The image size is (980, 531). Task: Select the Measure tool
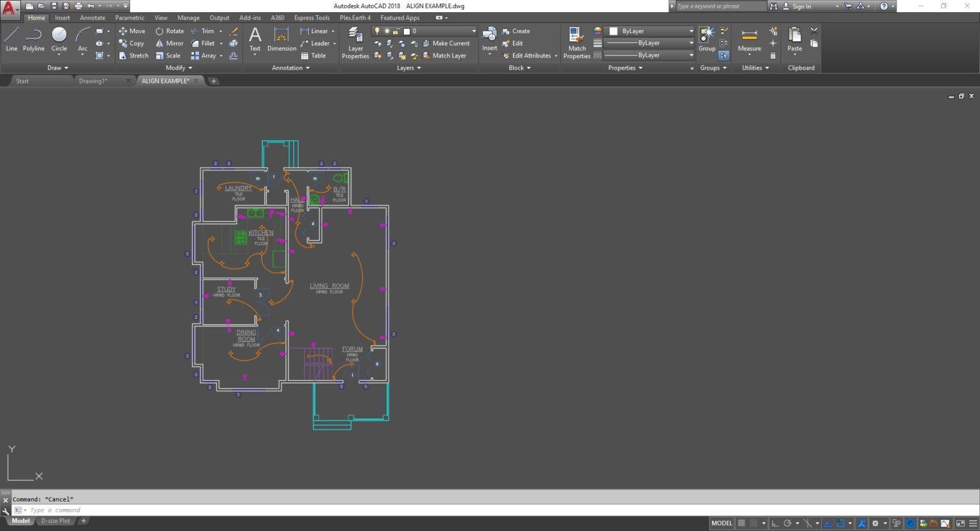tap(748, 40)
